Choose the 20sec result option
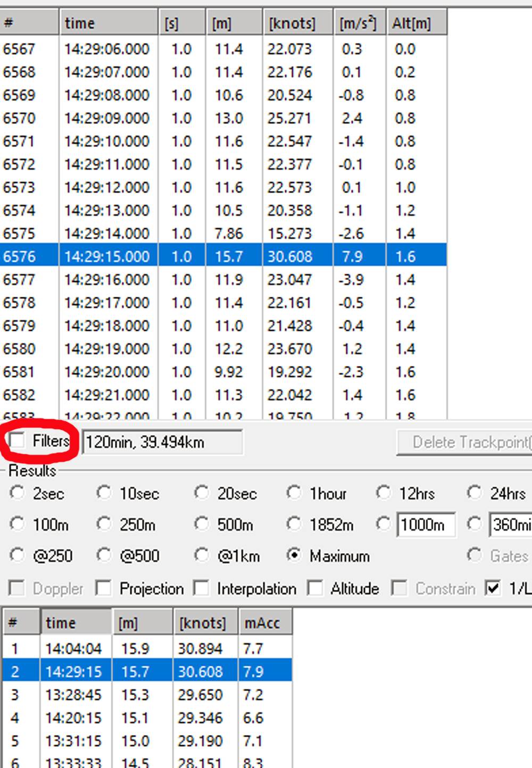Screen dimensions: 532x768 (x=202, y=493)
